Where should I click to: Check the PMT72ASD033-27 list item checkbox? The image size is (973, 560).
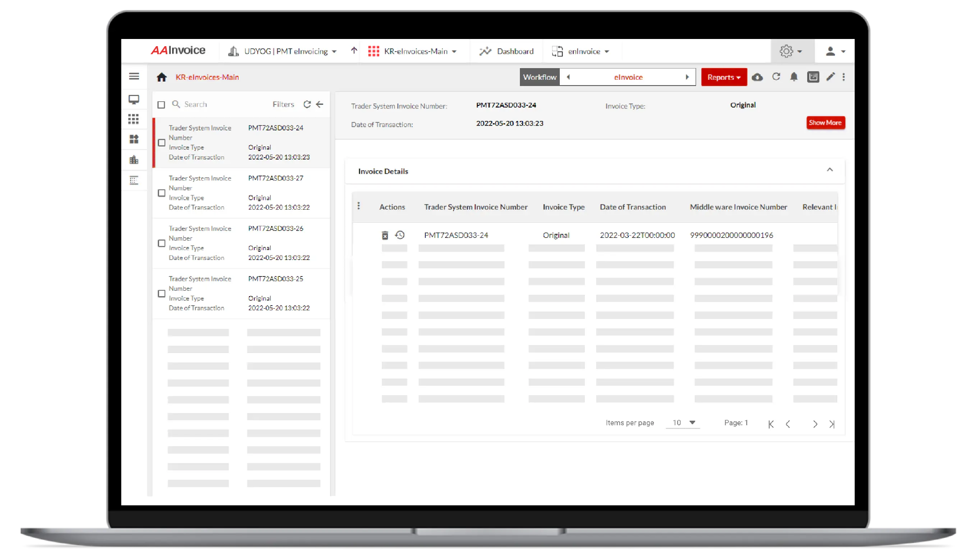pos(162,193)
